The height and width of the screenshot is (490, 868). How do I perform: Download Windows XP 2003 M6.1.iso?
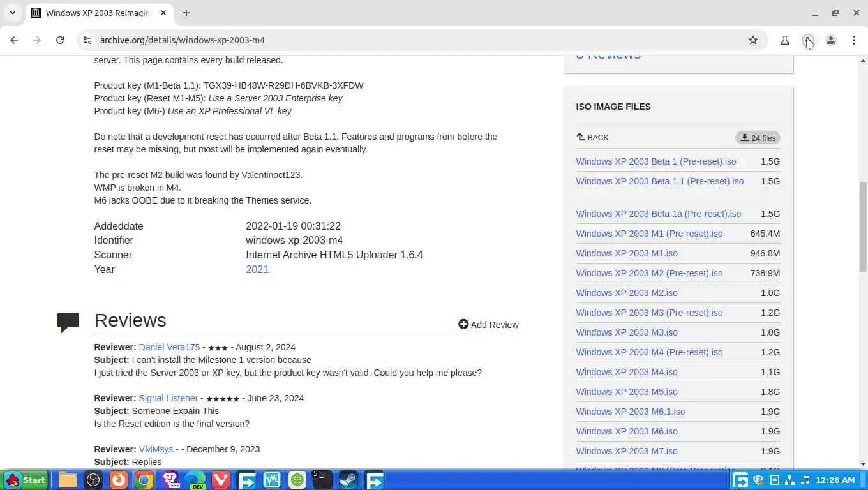coord(631,412)
